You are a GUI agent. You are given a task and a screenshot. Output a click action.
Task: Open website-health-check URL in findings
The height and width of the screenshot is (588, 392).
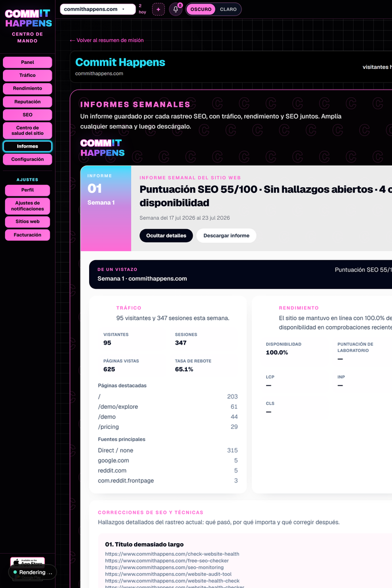pyautogui.click(x=172, y=581)
